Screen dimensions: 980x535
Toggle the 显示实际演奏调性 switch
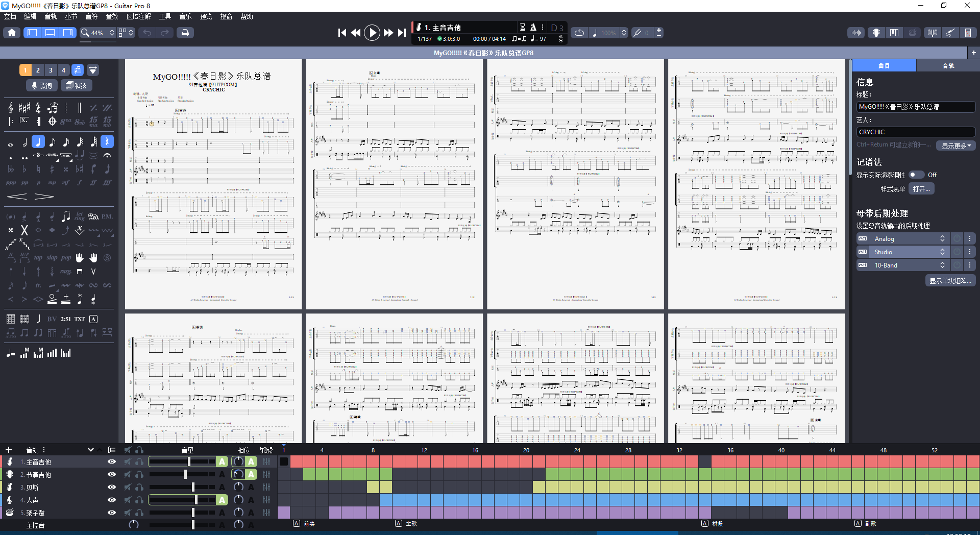(x=916, y=175)
